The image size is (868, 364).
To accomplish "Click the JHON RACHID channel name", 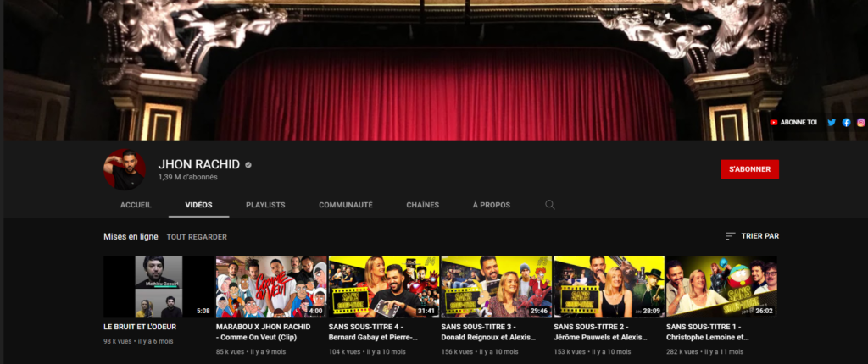I will point(198,164).
